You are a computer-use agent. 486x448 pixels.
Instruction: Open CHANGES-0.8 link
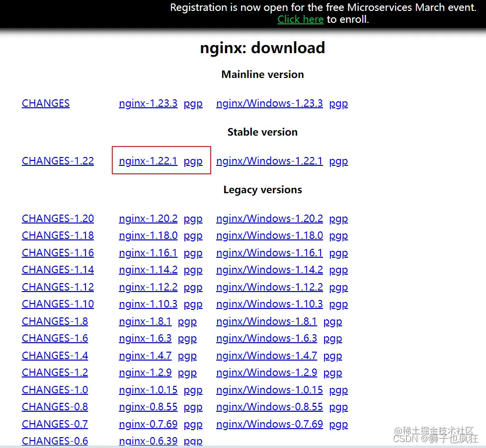[x=55, y=406]
